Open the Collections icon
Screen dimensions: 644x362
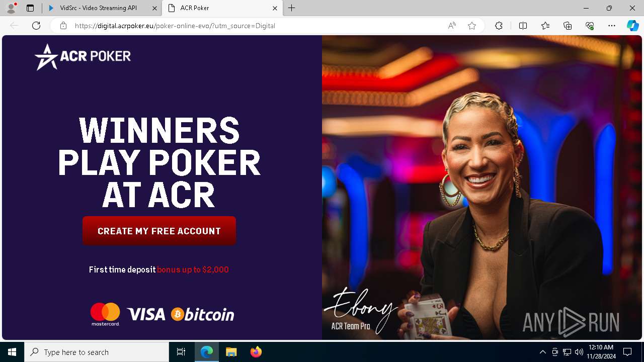click(568, 26)
